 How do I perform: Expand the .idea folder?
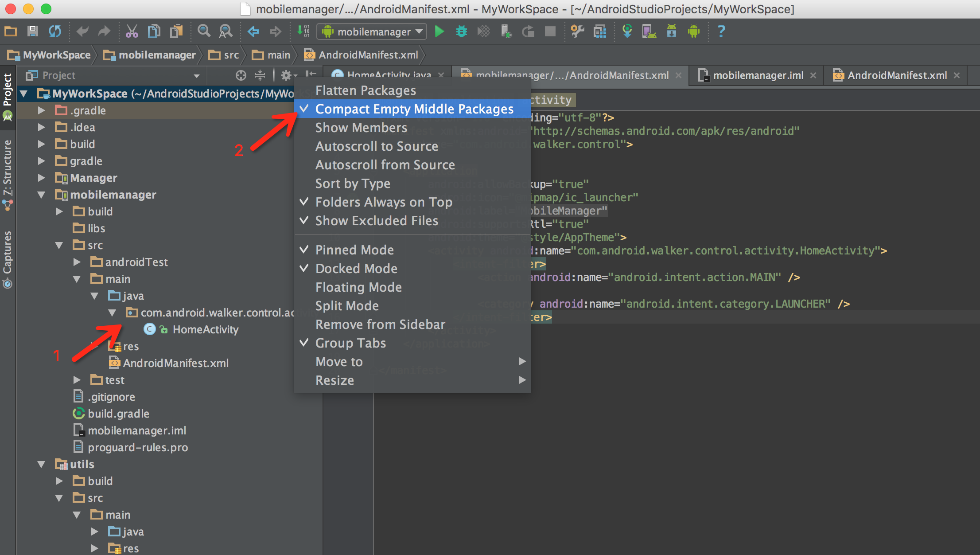[x=41, y=127]
